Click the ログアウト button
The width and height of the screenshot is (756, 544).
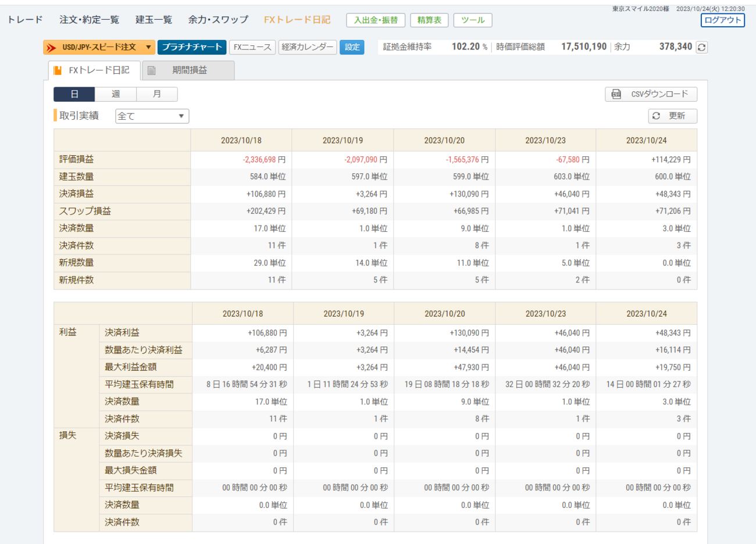(722, 20)
